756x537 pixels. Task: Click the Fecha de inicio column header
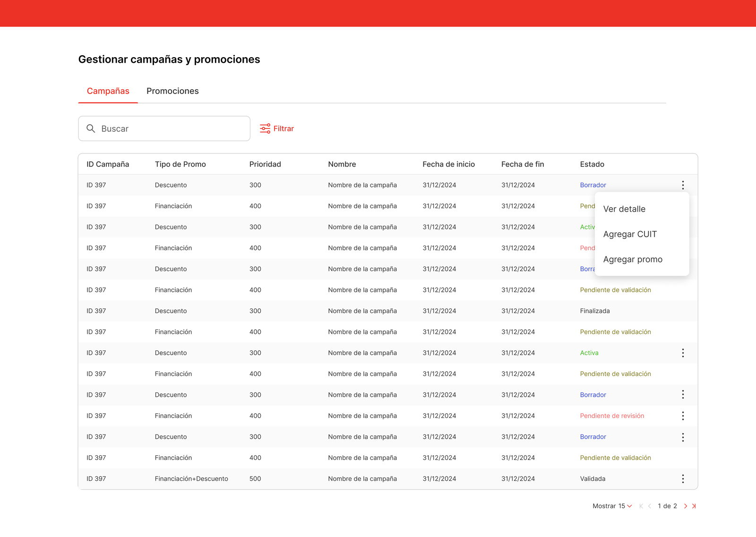[x=448, y=164]
